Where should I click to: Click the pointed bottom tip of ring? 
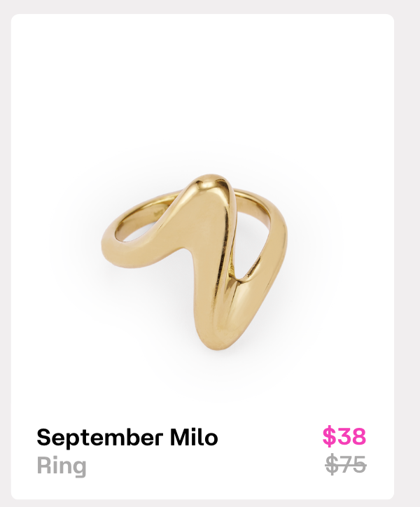tap(215, 341)
